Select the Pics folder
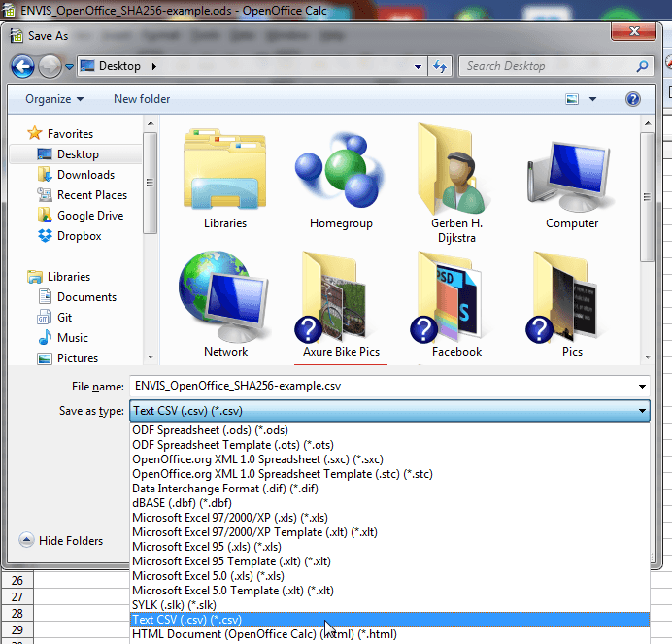Viewport: 672px width, 644px height. click(572, 304)
